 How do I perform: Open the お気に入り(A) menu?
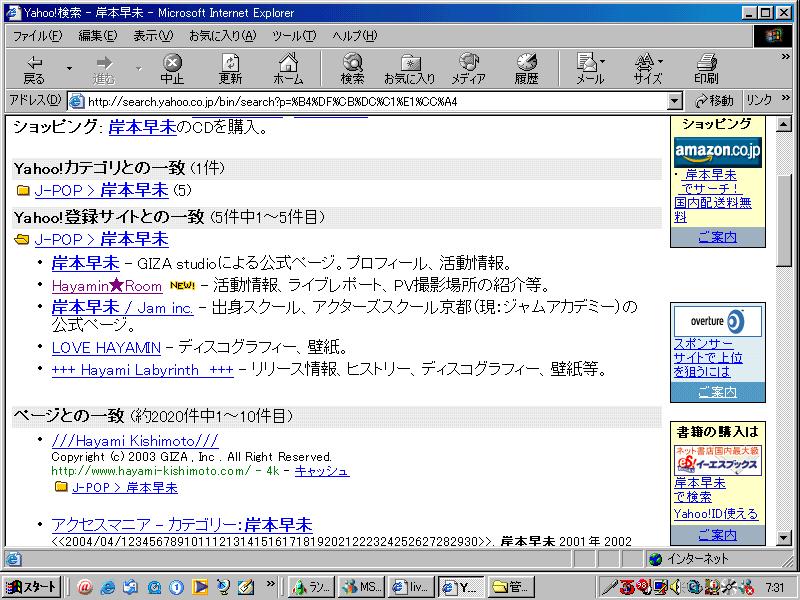pos(222,36)
